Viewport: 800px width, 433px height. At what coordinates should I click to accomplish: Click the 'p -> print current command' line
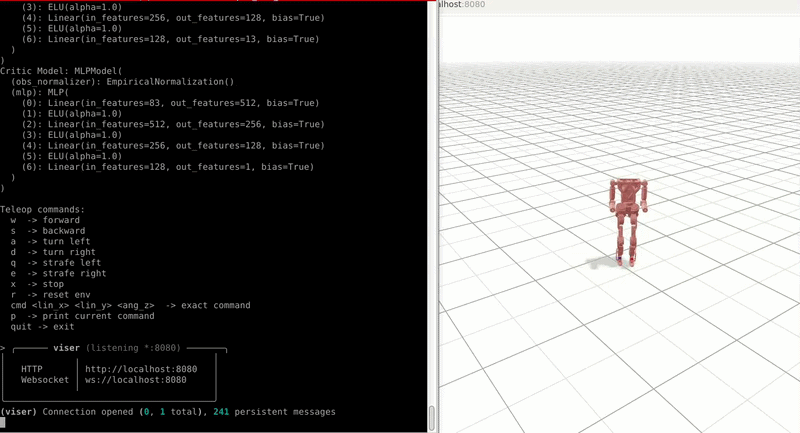click(82, 316)
